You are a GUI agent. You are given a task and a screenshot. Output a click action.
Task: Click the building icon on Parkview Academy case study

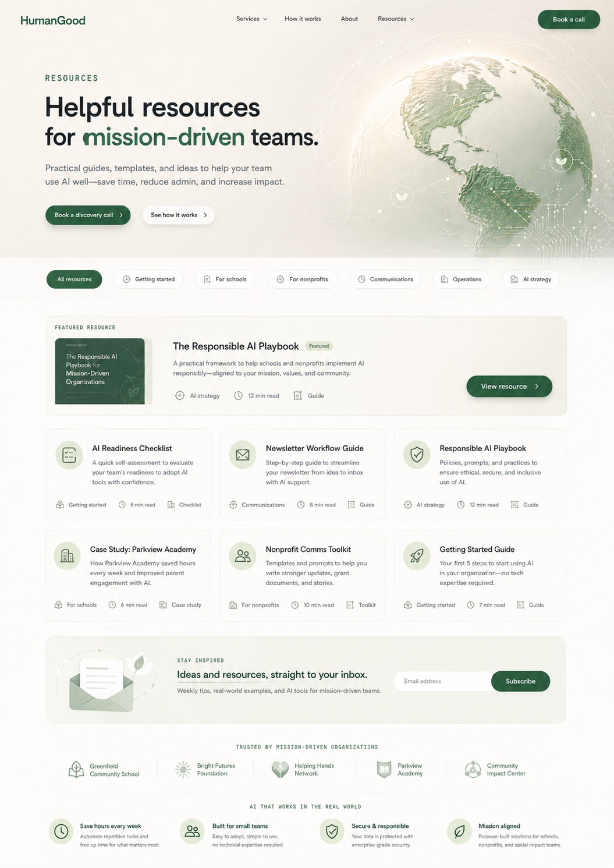(67, 555)
